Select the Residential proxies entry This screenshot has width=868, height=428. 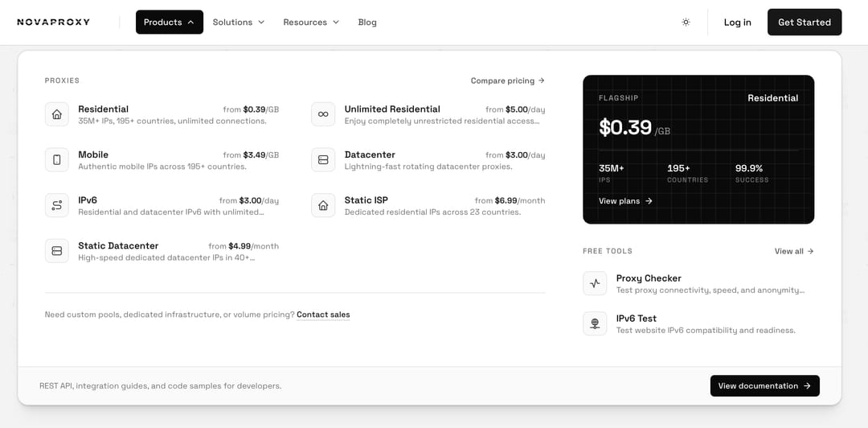(x=162, y=114)
